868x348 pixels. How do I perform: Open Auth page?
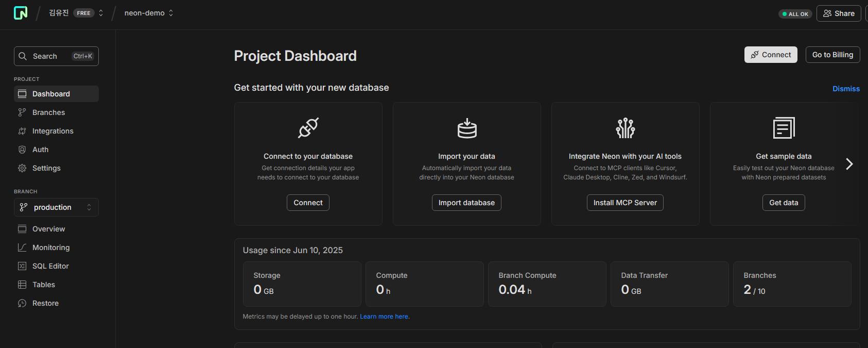point(56,150)
